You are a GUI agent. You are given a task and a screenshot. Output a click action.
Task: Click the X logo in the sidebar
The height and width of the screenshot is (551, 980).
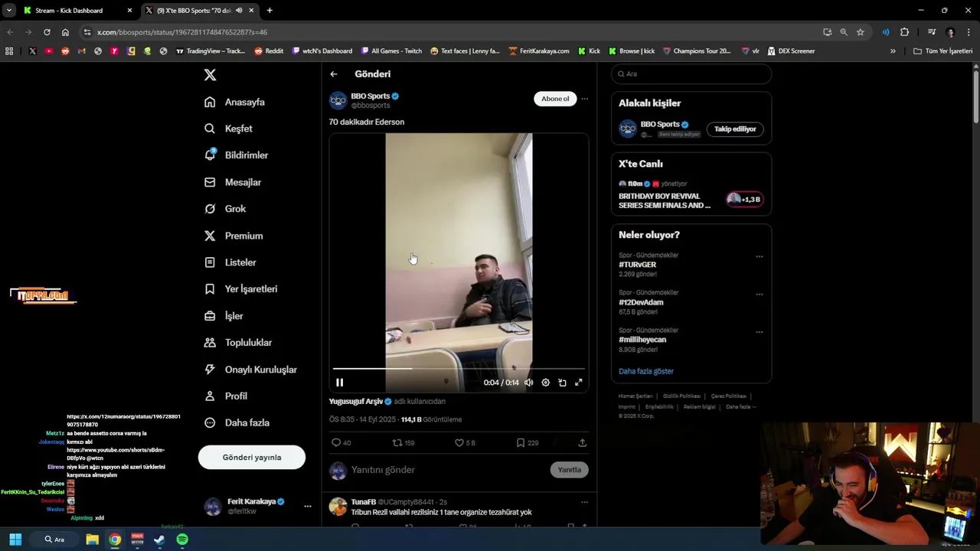[x=210, y=75]
